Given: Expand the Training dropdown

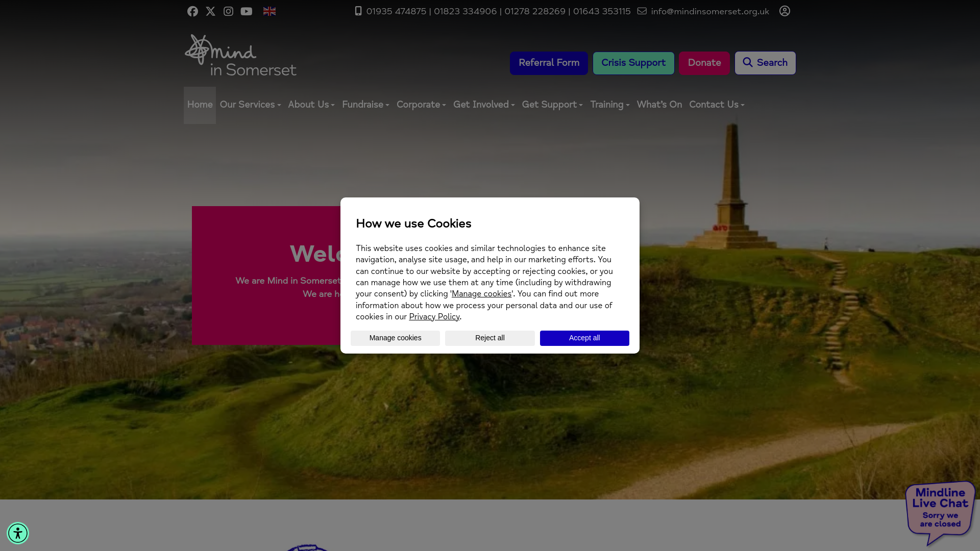Looking at the screenshot, I should click(x=610, y=105).
